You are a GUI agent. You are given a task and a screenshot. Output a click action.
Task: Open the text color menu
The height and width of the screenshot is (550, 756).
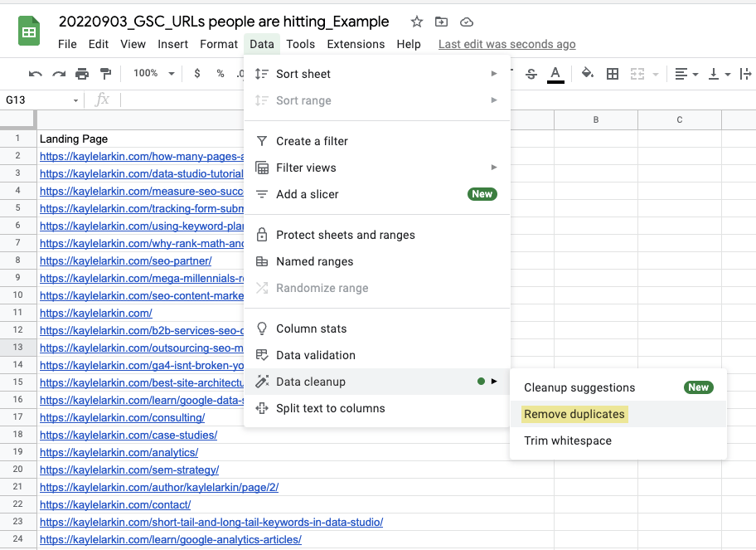pos(555,73)
